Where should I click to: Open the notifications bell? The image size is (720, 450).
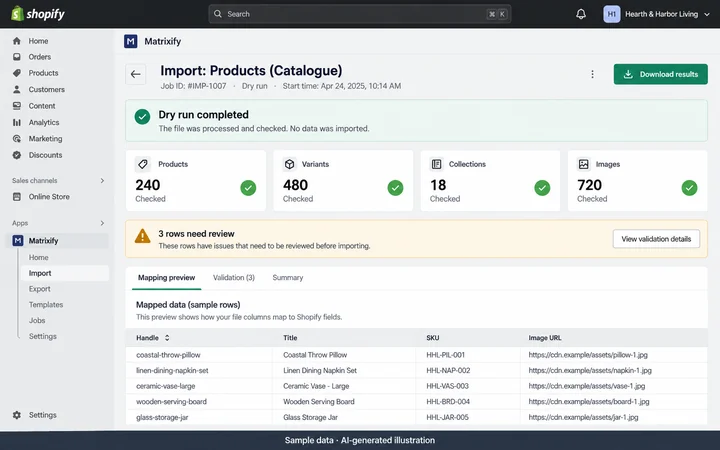[581, 14]
